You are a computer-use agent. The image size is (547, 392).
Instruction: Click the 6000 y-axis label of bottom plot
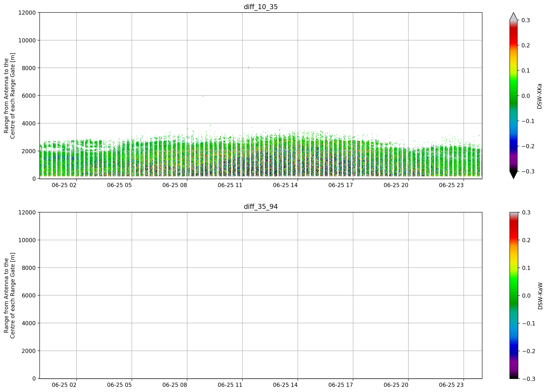(x=29, y=295)
